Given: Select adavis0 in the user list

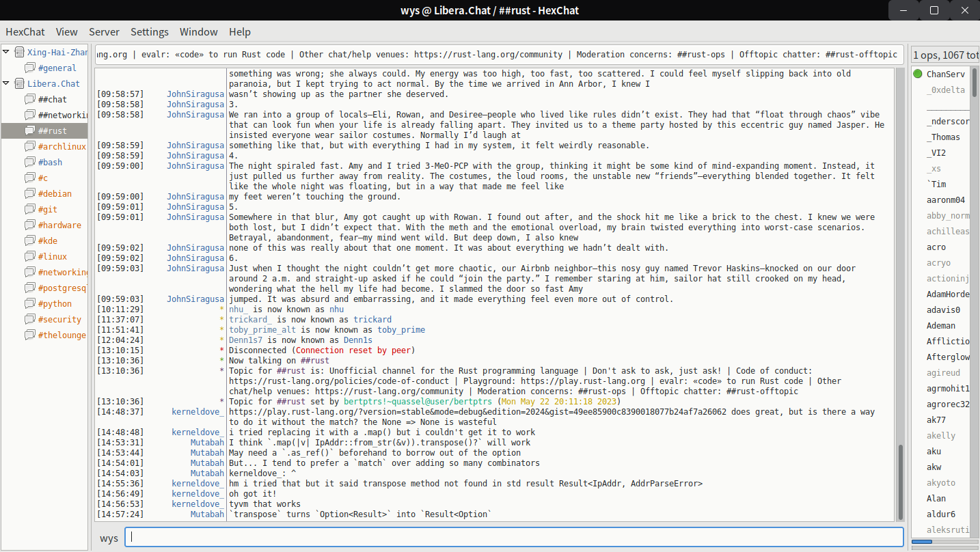Looking at the screenshot, I should tap(943, 309).
